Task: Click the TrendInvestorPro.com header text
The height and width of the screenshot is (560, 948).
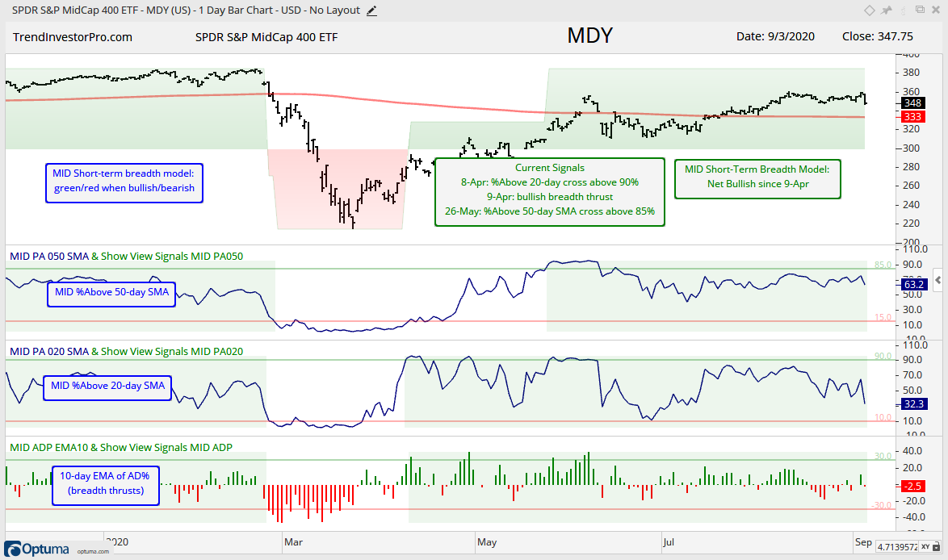Action: pos(73,37)
